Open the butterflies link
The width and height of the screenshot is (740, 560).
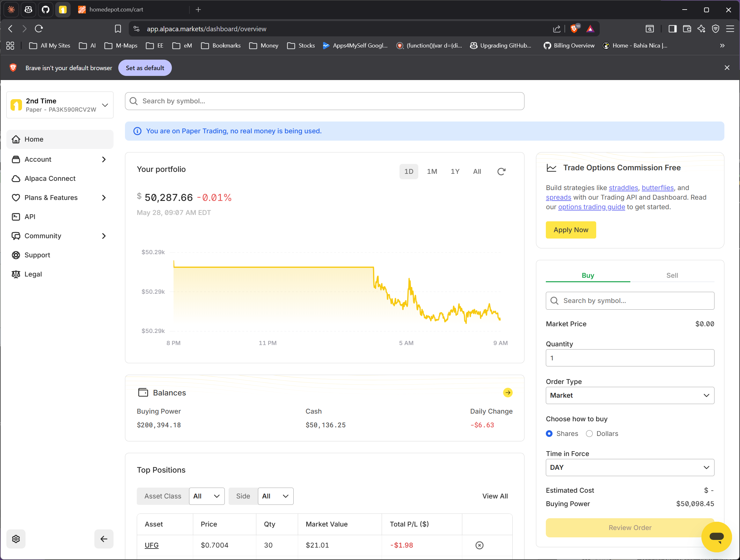(x=657, y=188)
